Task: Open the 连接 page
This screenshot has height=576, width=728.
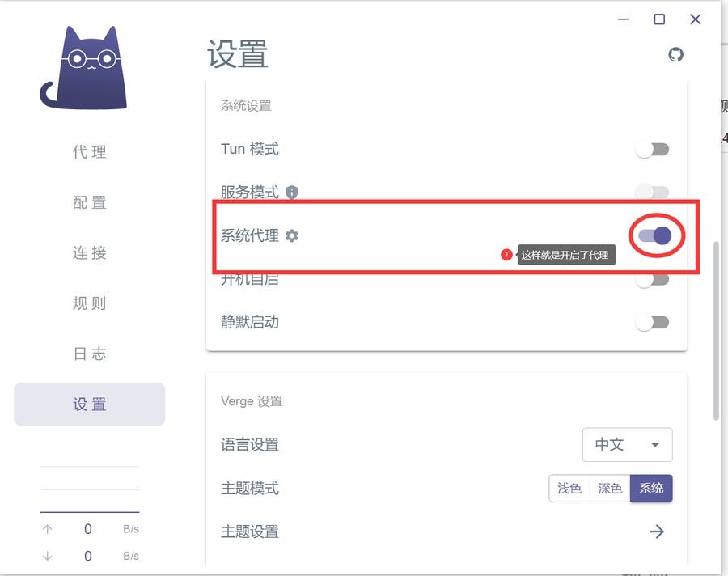Action: [90, 252]
